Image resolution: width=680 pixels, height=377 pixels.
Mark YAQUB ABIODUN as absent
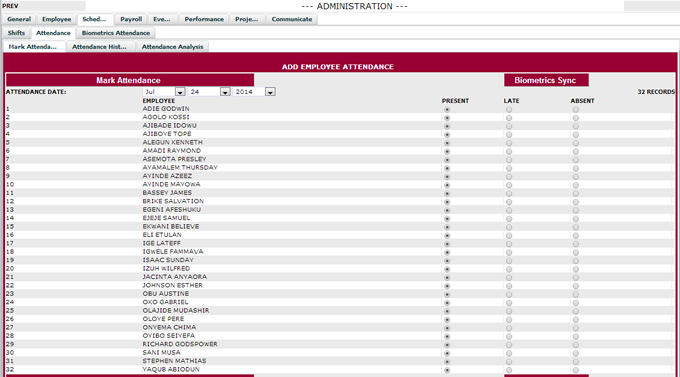click(x=575, y=370)
